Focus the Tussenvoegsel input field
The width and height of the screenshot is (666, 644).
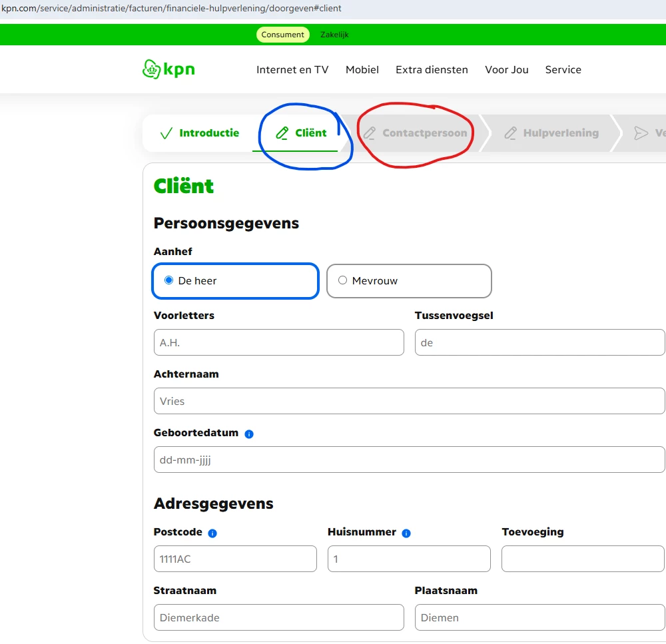point(539,342)
